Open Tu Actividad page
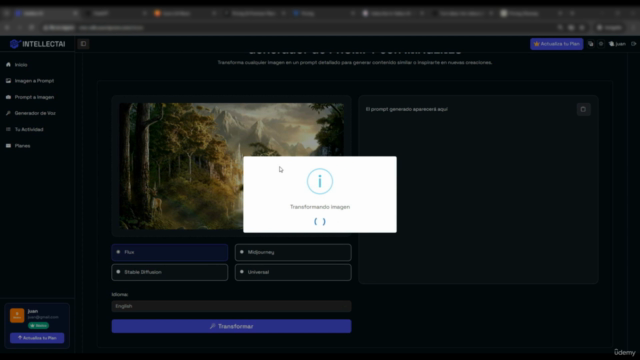The width and height of the screenshot is (640, 360). [29, 129]
